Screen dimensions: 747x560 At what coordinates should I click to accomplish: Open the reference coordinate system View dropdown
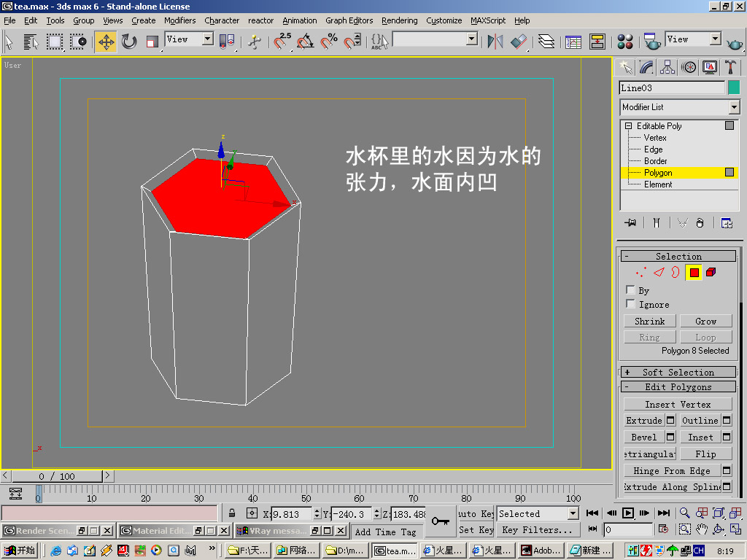click(x=208, y=39)
